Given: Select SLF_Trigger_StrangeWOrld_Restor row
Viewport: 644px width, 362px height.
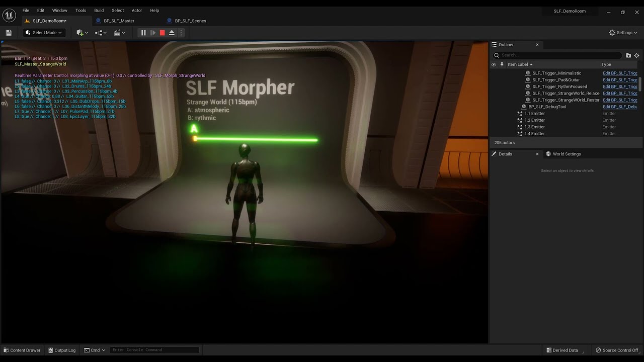Looking at the screenshot, I should tap(566, 100).
